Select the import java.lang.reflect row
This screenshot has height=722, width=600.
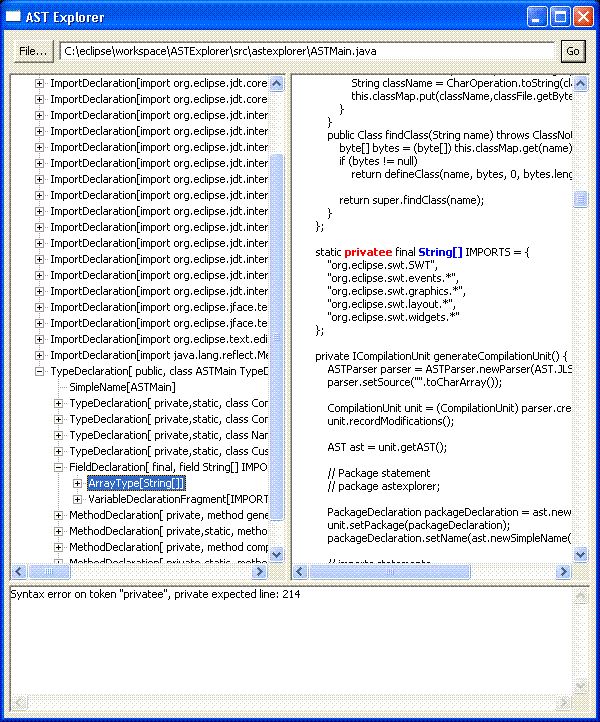coord(159,355)
